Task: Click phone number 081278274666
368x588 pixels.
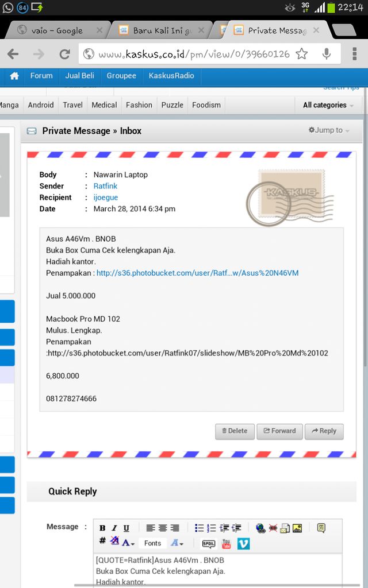Action: tap(71, 399)
